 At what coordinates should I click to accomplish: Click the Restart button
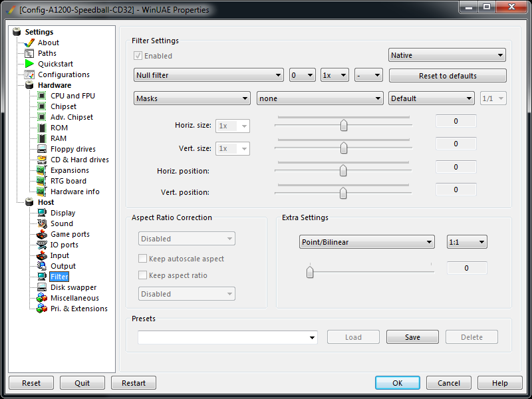[x=134, y=383]
